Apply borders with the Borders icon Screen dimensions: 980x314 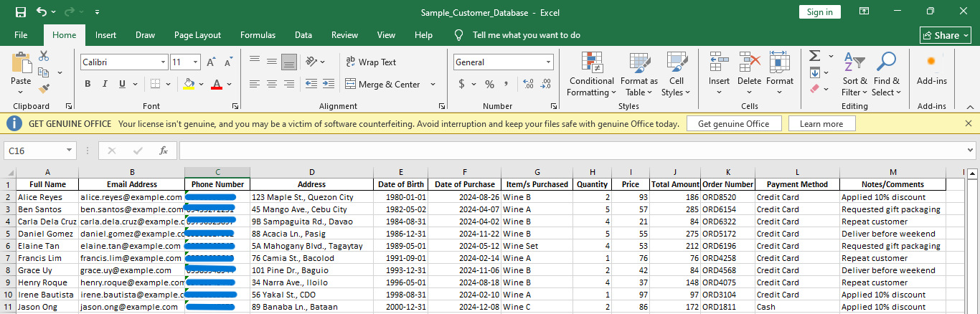click(x=155, y=84)
